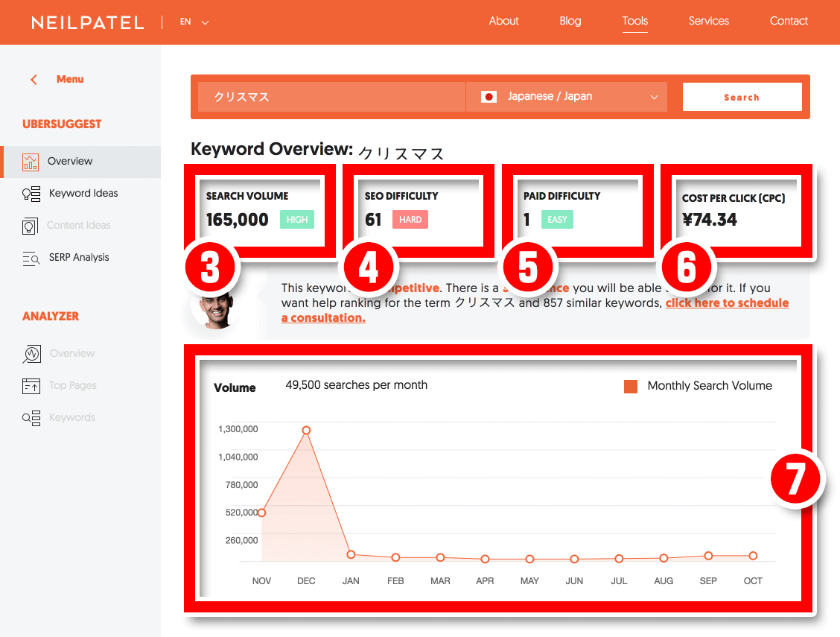Click the Keyword Ideas sidebar icon
Screen dimensions: 840x637
coord(31,194)
